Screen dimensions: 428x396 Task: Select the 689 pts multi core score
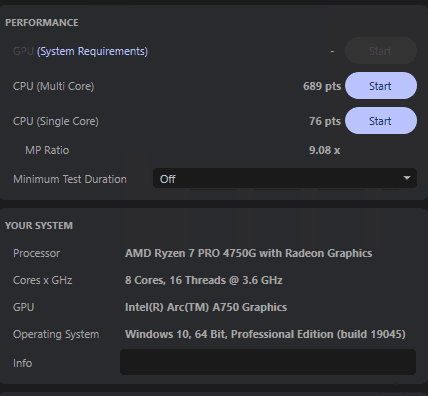tap(322, 86)
